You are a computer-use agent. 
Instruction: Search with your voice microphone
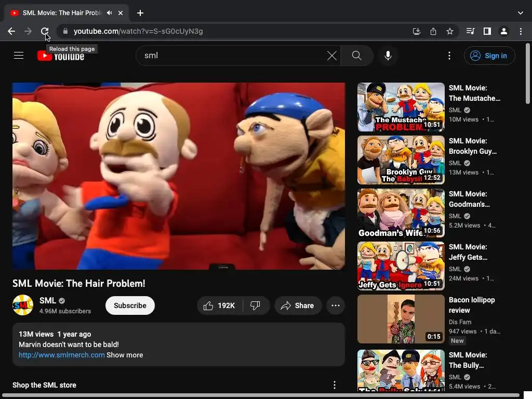coord(388,55)
